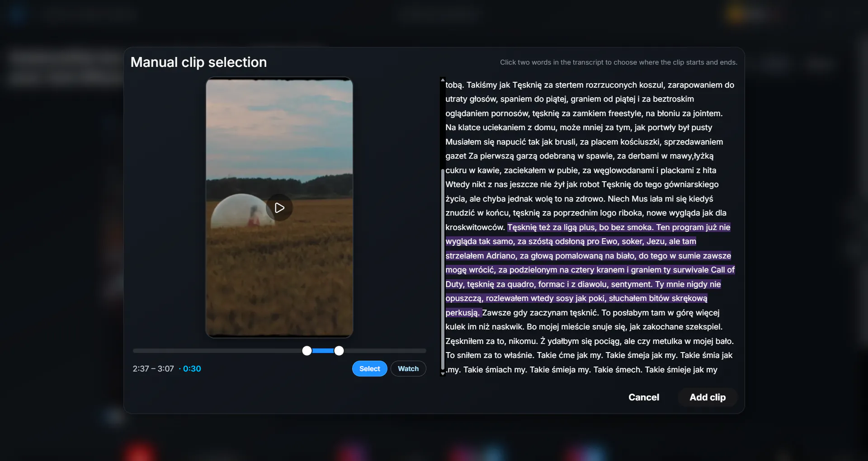Click the word 'tobą.' at transcript top

pos(455,85)
